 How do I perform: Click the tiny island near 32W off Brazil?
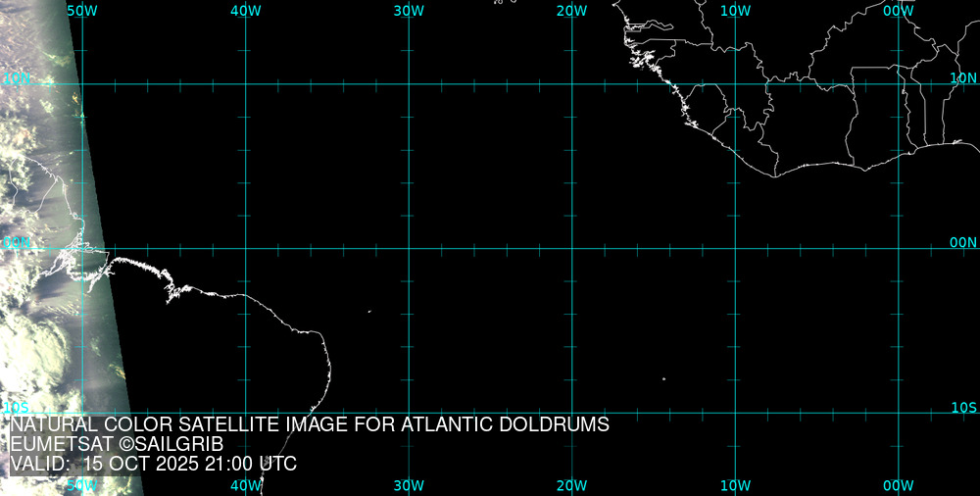pyautogui.click(x=369, y=312)
